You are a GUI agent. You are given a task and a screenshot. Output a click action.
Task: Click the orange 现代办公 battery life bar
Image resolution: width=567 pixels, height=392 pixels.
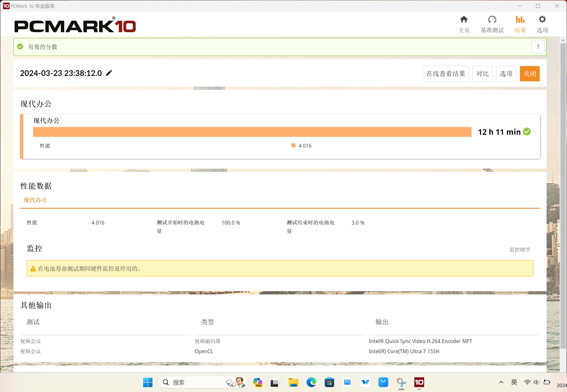point(252,132)
